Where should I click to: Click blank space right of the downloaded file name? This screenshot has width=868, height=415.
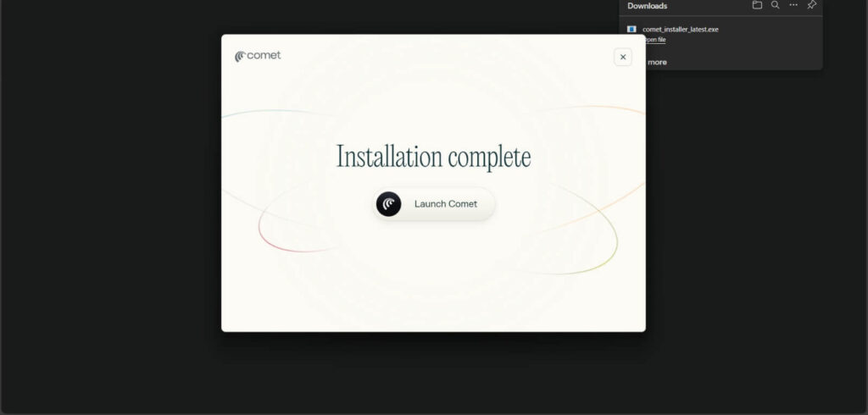(x=771, y=30)
